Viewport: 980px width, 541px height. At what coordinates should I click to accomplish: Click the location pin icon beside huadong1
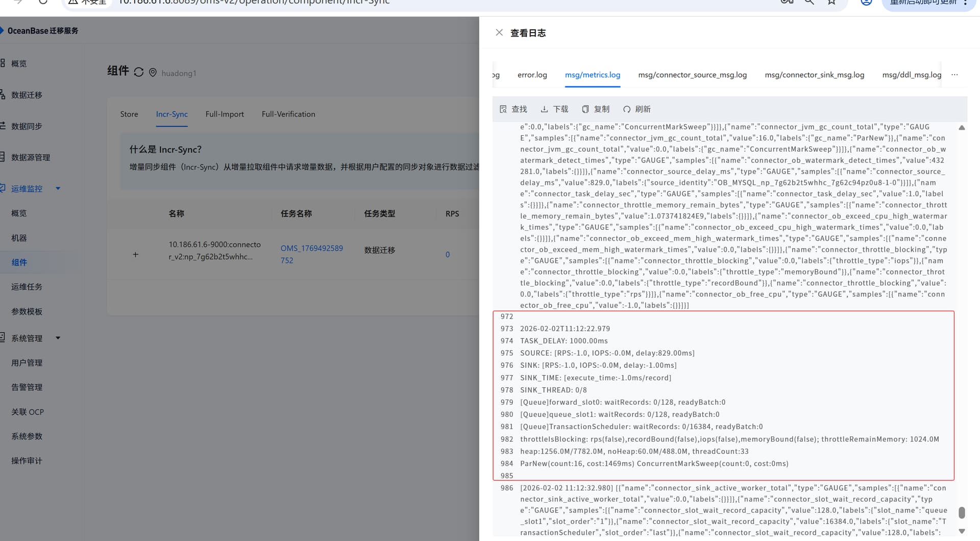(153, 73)
